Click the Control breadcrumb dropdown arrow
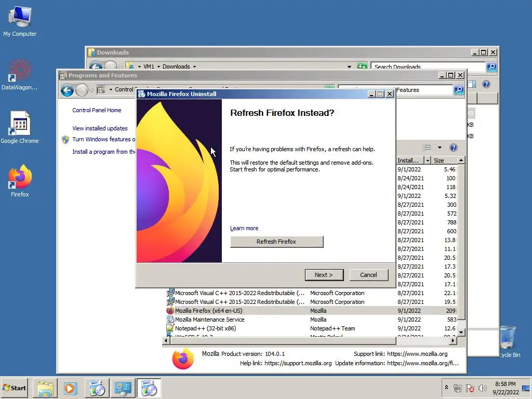 coord(111,89)
